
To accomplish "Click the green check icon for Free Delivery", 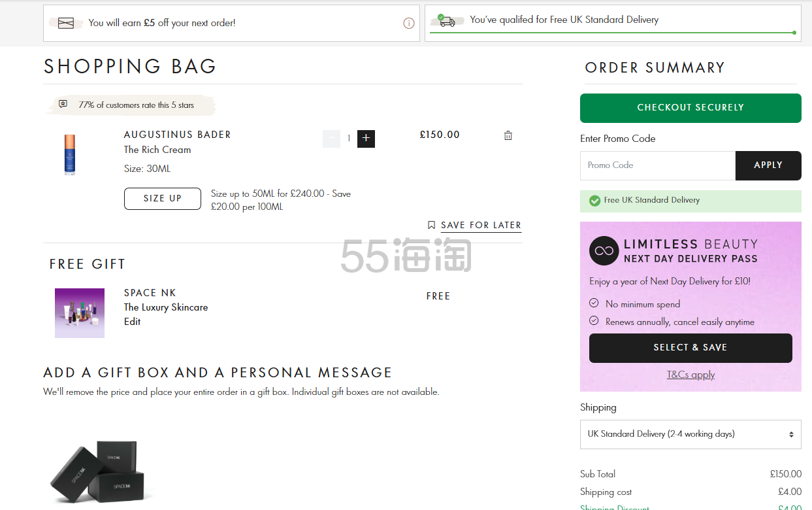I will [x=594, y=201].
